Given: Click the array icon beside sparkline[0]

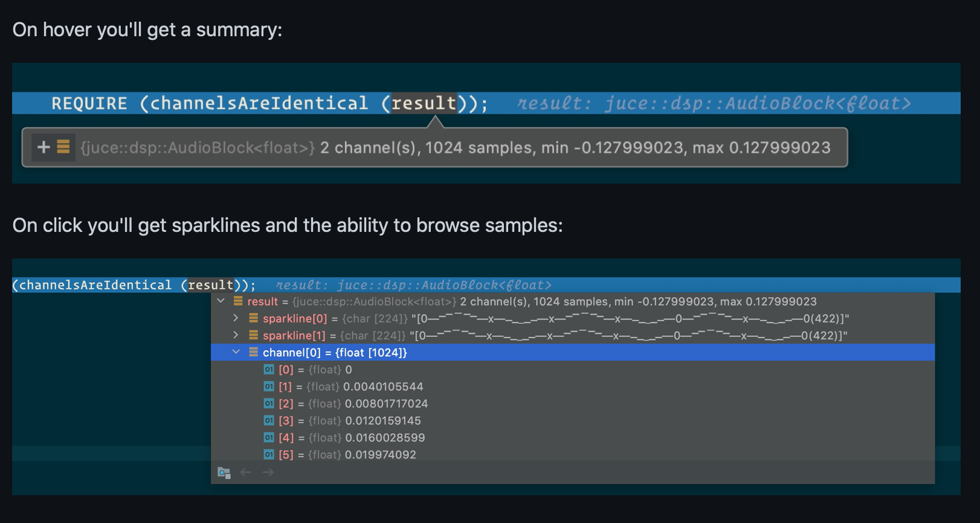Looking at the screenshot, I should pos(253,318).
